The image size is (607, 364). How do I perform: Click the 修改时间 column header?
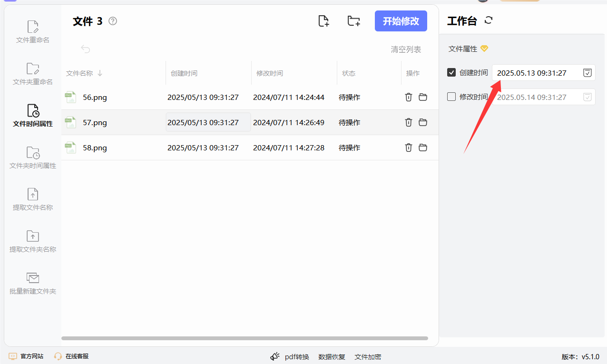pyautogui.click(x=270, y=73)
